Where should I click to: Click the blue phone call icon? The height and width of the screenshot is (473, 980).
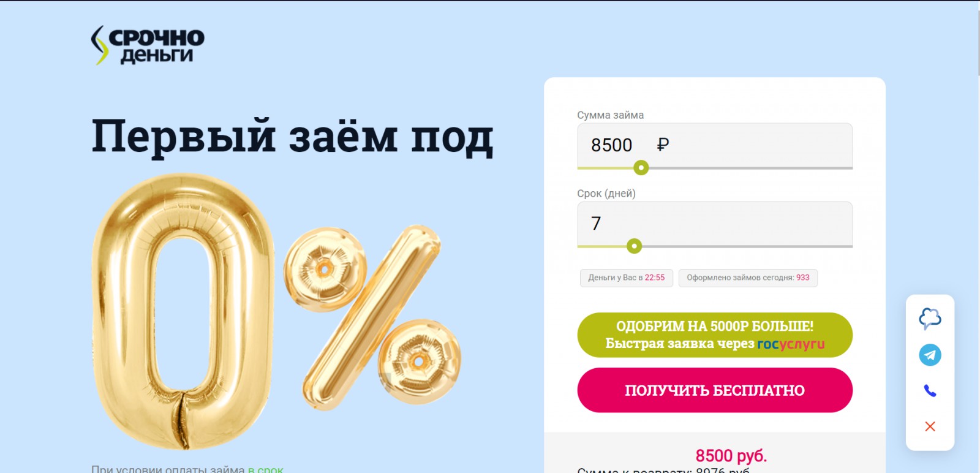(x=930, y=390)
